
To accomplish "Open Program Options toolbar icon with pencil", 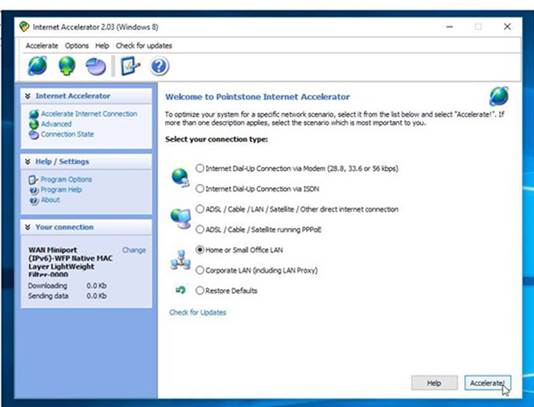I will 130,66.
